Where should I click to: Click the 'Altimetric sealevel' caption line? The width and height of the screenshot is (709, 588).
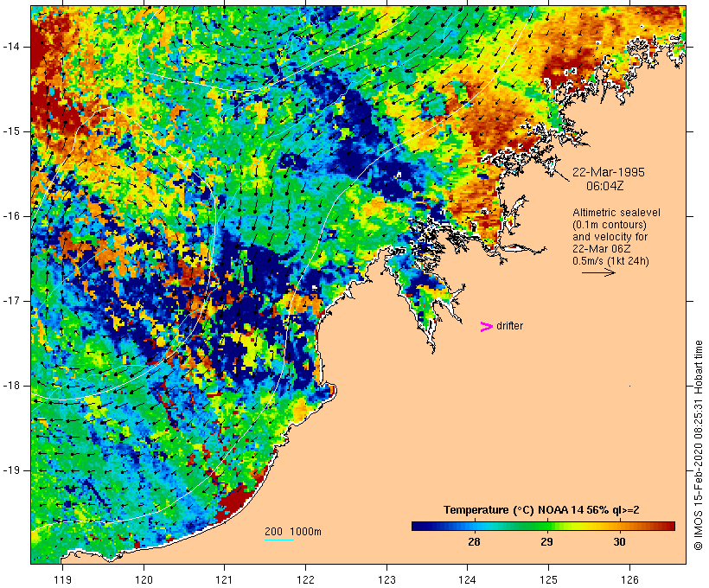click(616, 213)
